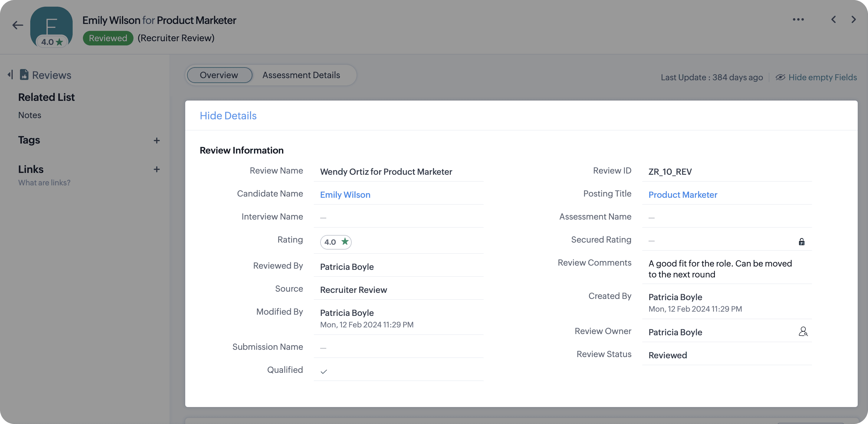Toggle the Qualified checkmark

[324, 371]
